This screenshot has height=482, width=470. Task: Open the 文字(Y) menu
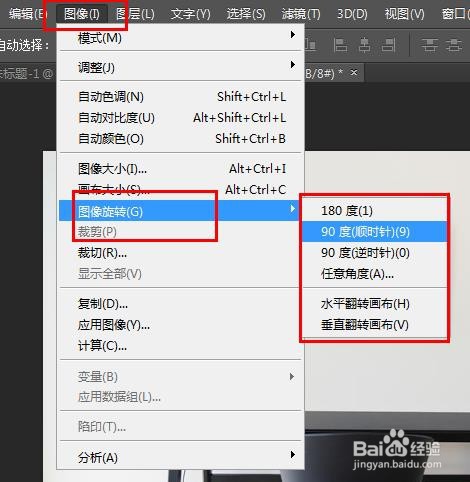[x=190, y=14]
